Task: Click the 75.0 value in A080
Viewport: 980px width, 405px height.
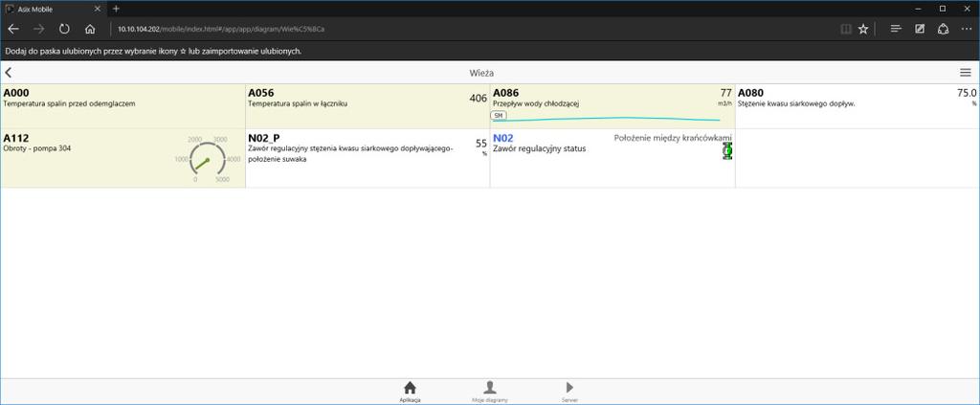Action: (967, 93)
